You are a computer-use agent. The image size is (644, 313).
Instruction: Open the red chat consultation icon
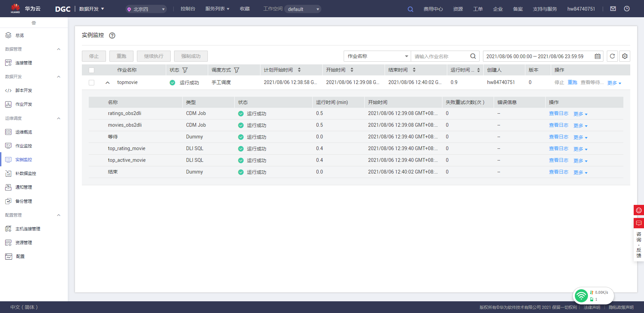(x=639, y=223)
